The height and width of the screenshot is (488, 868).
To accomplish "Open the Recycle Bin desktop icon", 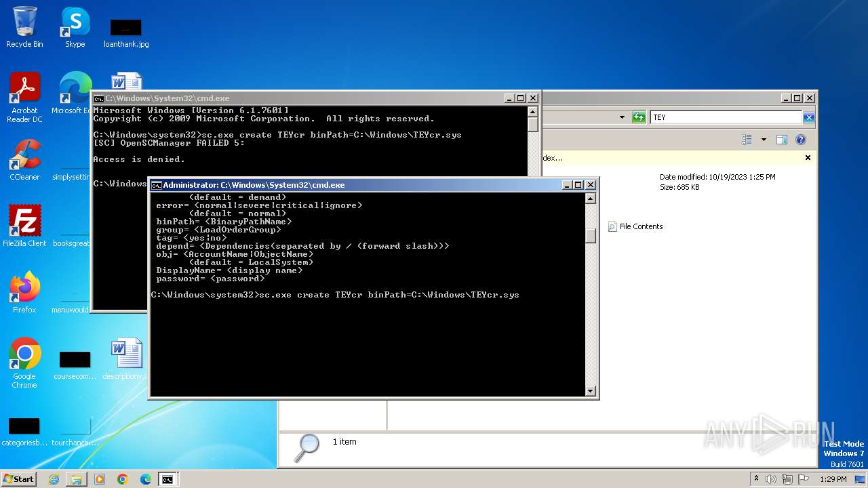I will coord(24,27).
